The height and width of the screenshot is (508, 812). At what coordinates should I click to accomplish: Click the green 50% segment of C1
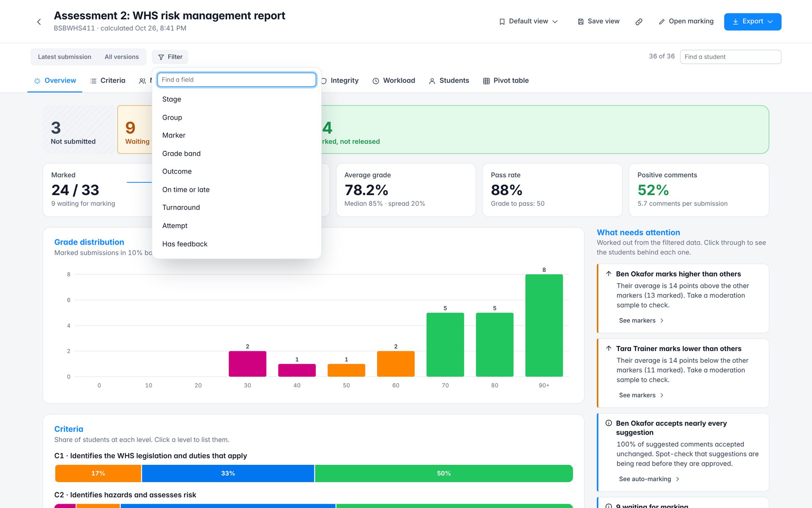click(444, 473)
